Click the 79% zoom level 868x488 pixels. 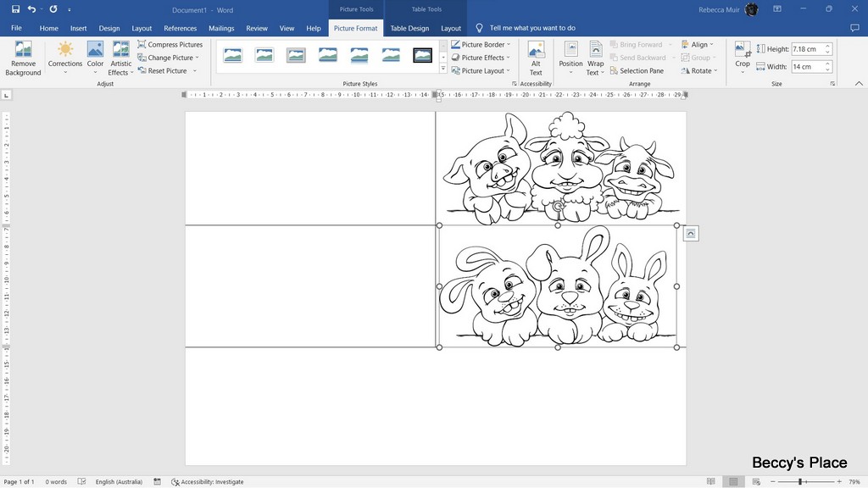click(x=854, y=482)
